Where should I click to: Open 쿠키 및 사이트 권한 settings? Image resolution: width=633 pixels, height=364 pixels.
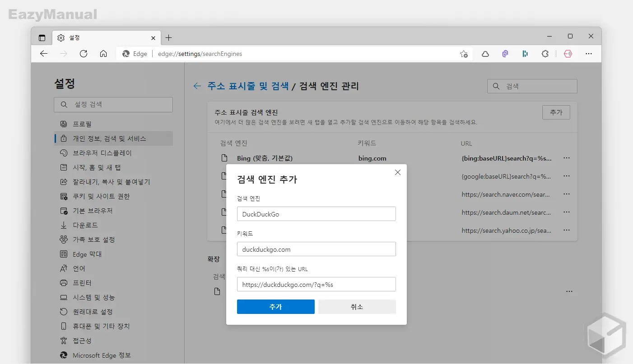click(x=113, y=196)
